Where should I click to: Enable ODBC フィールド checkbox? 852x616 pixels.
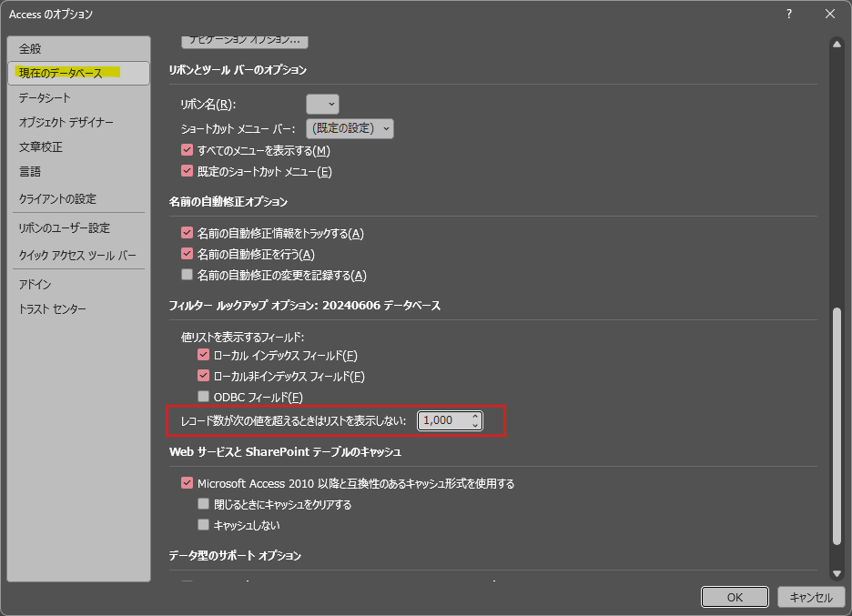tap(204, 397)
